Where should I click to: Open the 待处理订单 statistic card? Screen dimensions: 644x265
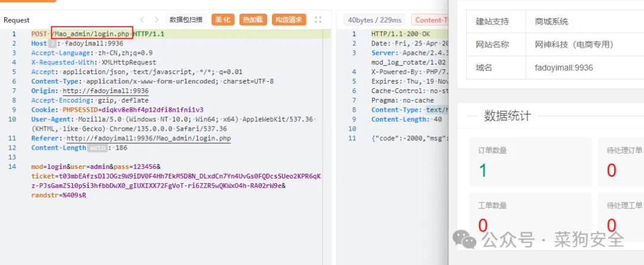621,162
